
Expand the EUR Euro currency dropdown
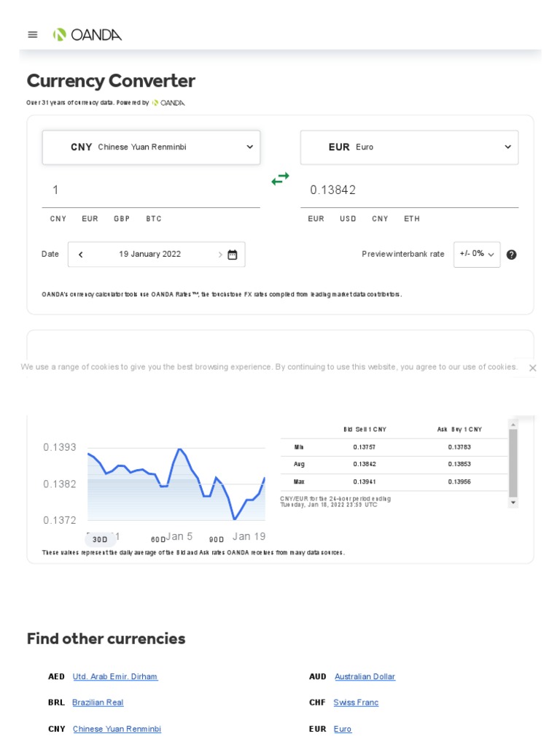pyautogui.click(x=409, y=147)
